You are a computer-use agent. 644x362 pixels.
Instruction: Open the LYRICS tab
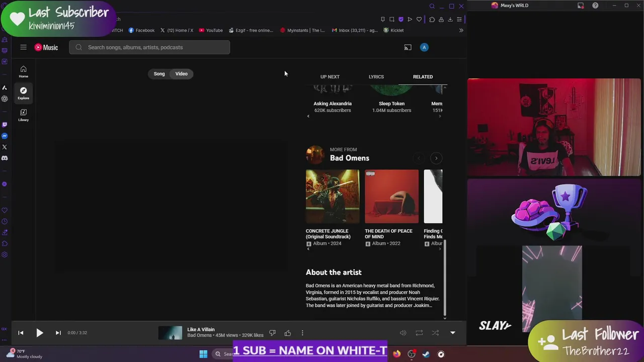[376, 77]
